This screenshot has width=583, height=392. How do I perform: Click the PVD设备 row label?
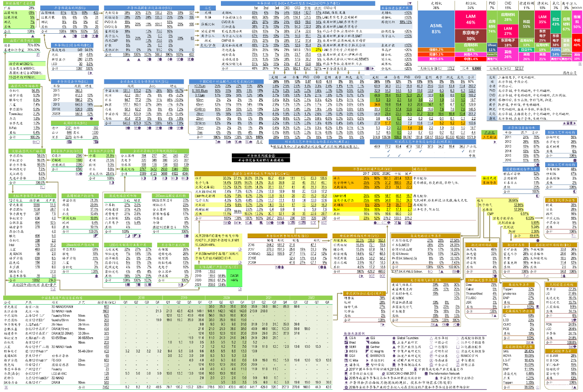point(111,22)
